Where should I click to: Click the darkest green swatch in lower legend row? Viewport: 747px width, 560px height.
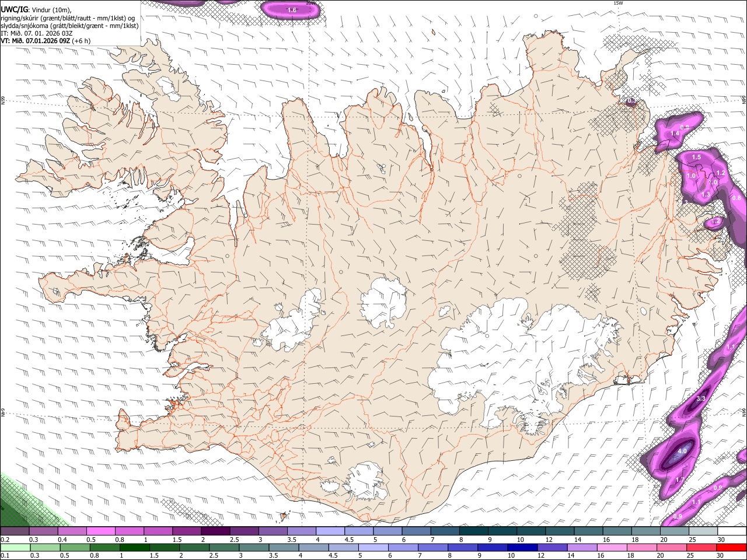pos(134,547)
